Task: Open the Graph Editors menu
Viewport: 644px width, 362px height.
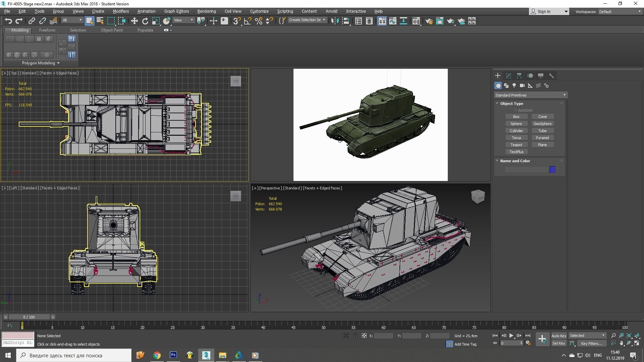Action: click(x=176, y=11)
